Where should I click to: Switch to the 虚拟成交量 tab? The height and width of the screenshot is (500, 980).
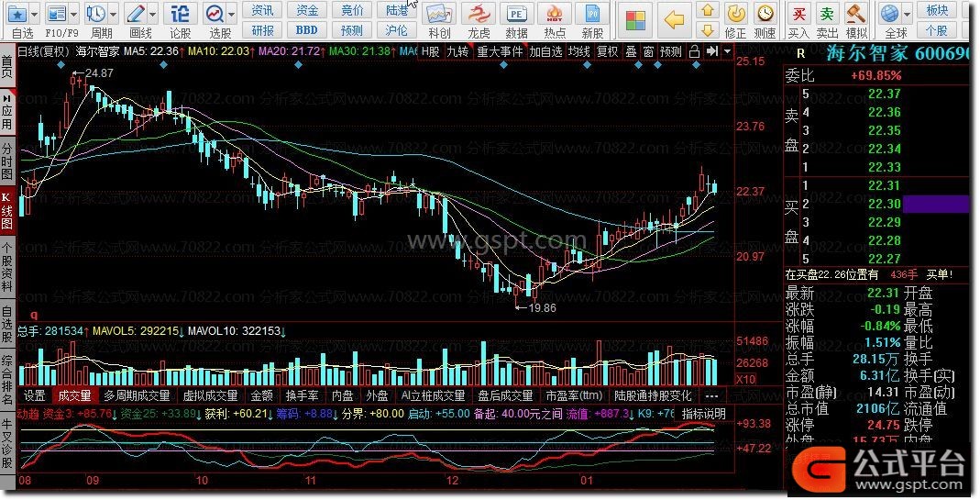[x=211, y=395]
